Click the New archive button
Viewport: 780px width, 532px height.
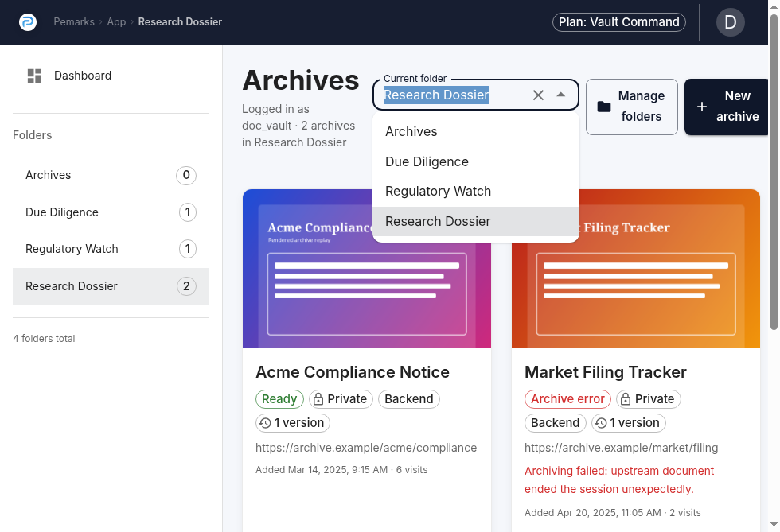[726, 107]
